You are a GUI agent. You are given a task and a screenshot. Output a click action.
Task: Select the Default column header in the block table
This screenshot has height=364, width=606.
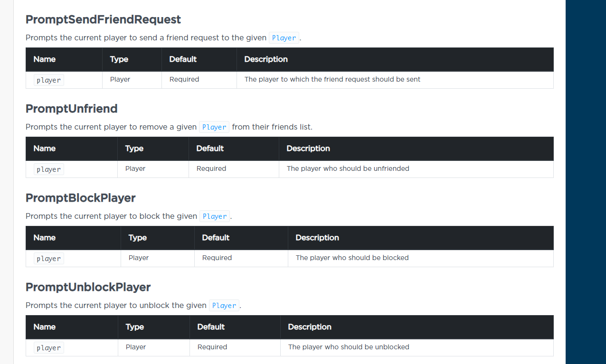(216, 238)
